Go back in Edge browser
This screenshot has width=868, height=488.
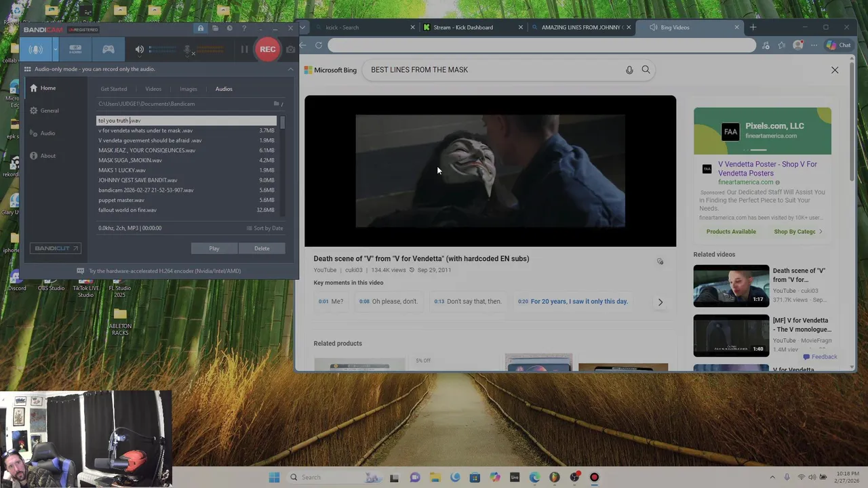302,45
